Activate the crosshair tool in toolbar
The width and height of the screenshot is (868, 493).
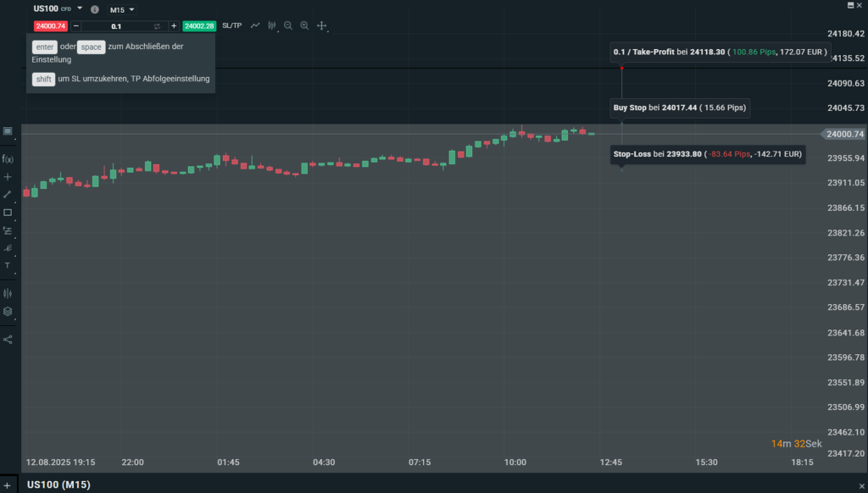point(321,25)
